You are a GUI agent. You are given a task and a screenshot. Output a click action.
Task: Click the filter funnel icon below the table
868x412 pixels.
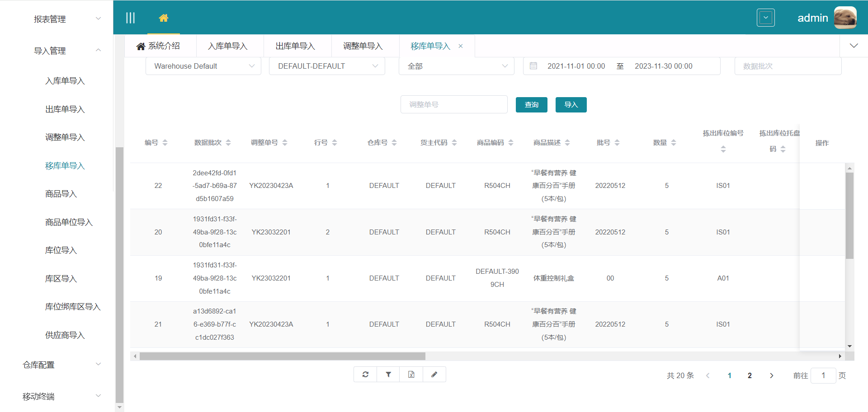click(x=388, y=375)
